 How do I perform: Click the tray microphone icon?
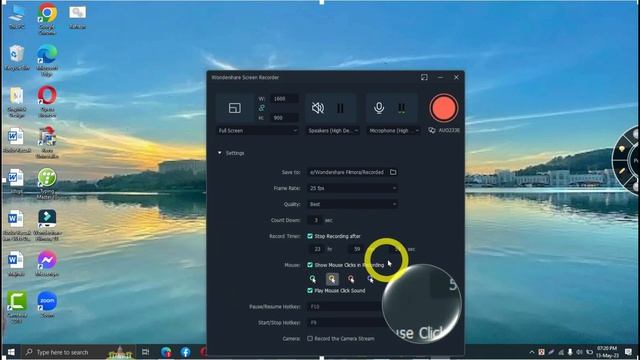[570, 352]
